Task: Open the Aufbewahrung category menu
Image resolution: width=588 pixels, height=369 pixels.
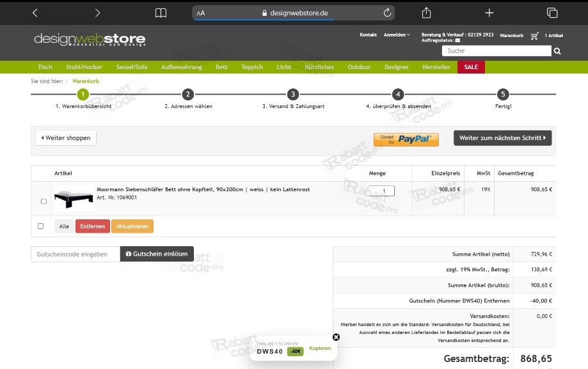Action: point(182,67)
